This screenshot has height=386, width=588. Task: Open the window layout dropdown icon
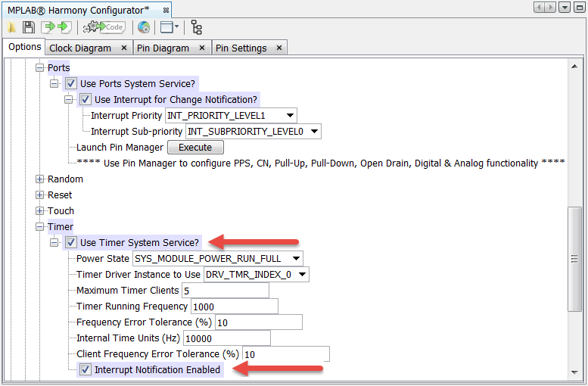(169, 27)
